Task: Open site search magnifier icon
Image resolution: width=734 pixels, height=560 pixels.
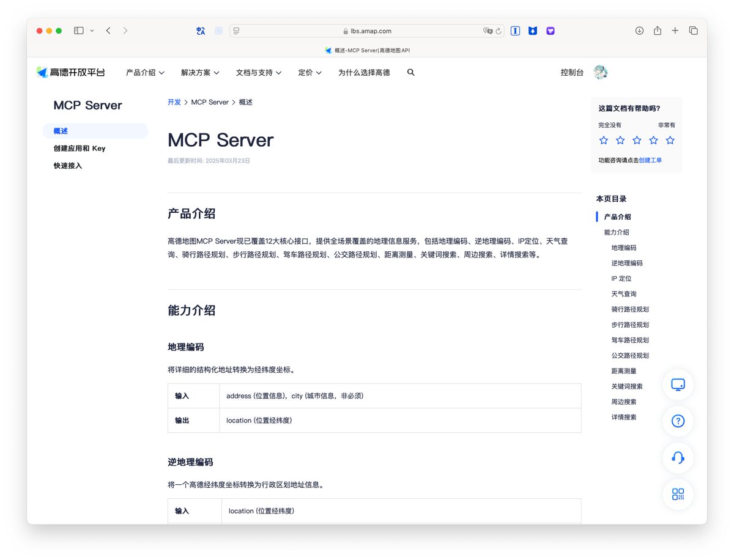Action: (411, 72)
